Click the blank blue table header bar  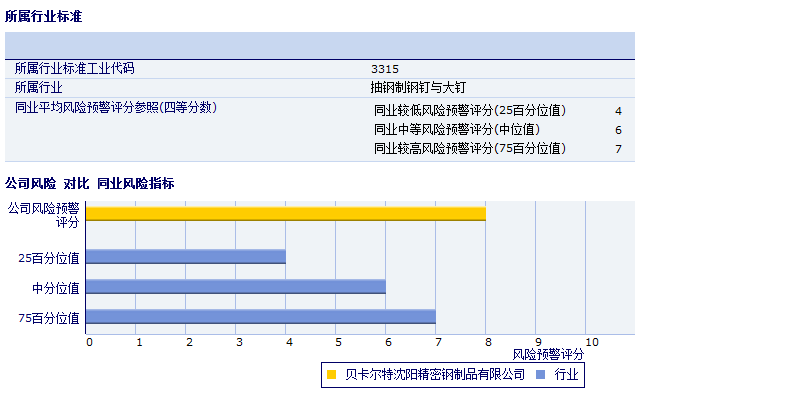click(x=320, y=46)
